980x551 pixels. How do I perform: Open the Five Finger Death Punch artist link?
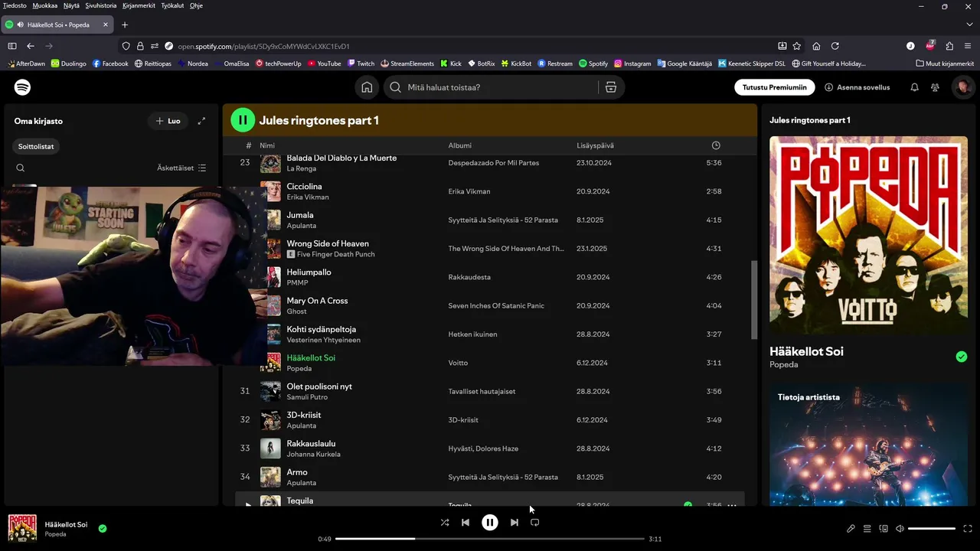coord(335,254)
